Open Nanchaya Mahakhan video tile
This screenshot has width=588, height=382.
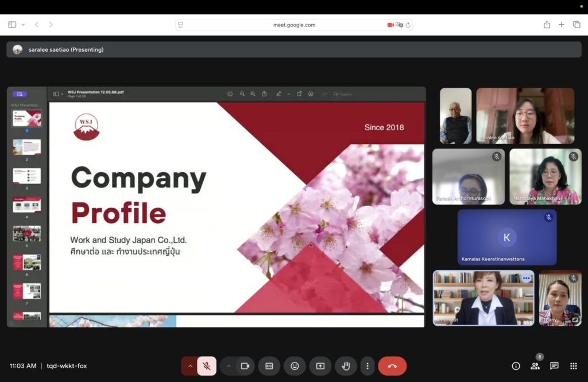tap(546, 177)
